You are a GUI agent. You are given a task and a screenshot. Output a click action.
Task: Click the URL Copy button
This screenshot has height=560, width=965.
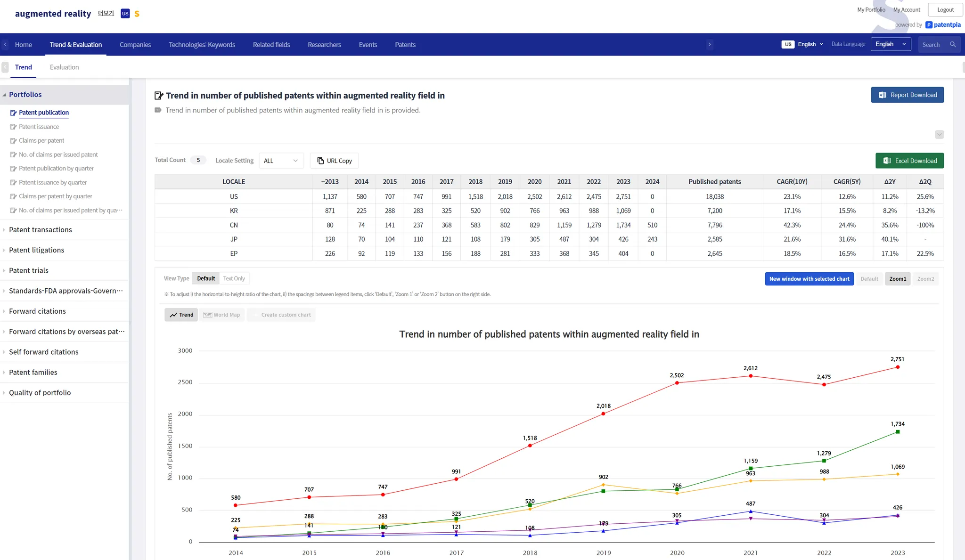335,161
